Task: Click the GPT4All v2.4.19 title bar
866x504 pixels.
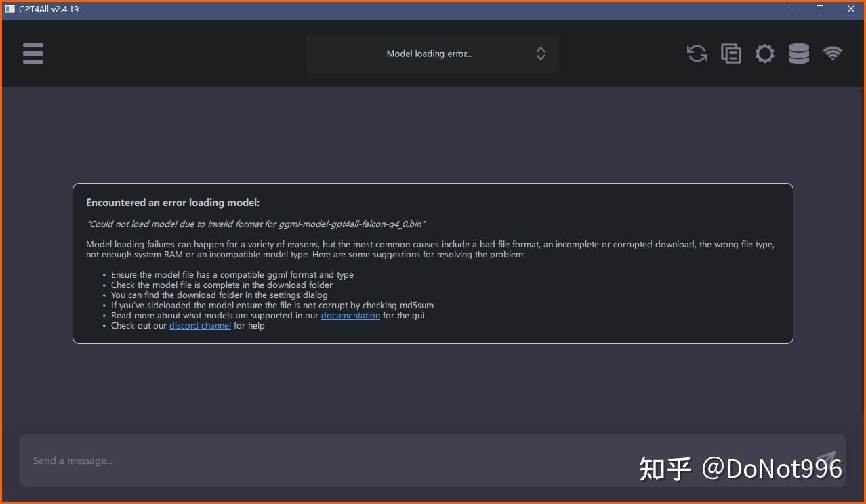Action: click(407, 9)
